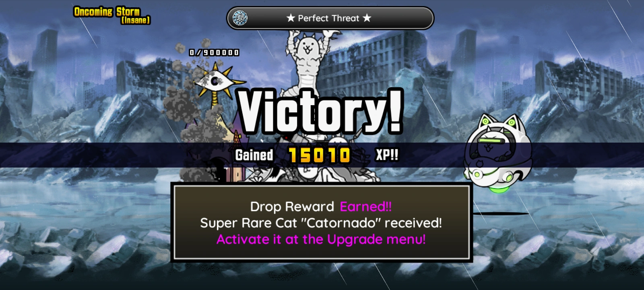The height and width of the screenshot is (290, 644).
Task: Tap the Oncoming Storm (Insane) stage label
Action: point(112,15)
